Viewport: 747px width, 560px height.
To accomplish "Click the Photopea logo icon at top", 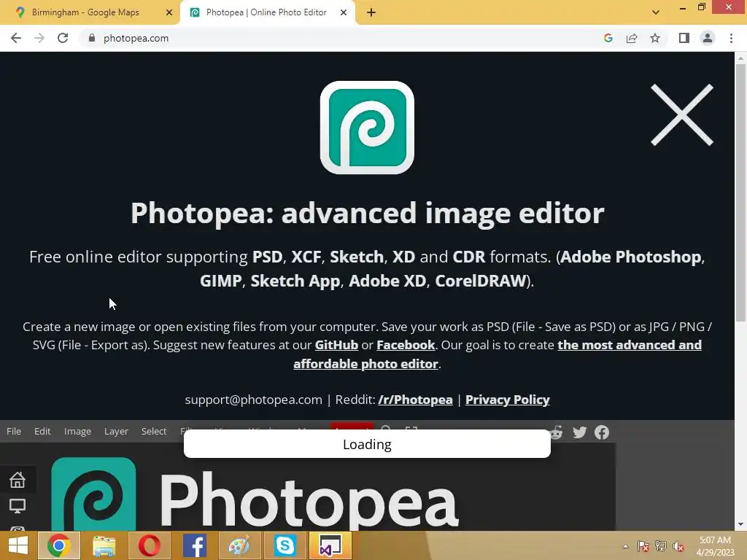I will tap(367, 128).
